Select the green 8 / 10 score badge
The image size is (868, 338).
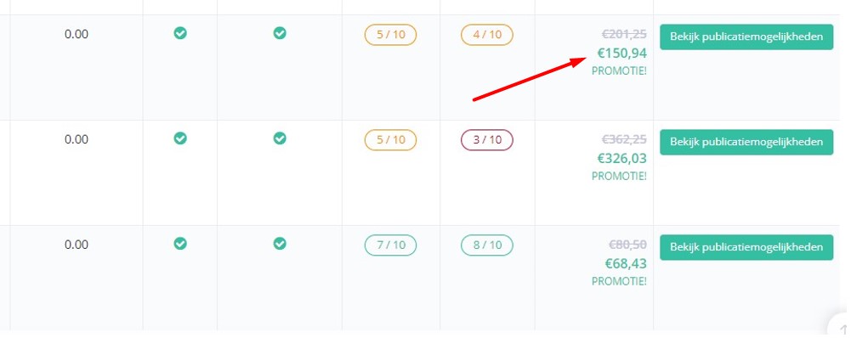pos(487,245)
